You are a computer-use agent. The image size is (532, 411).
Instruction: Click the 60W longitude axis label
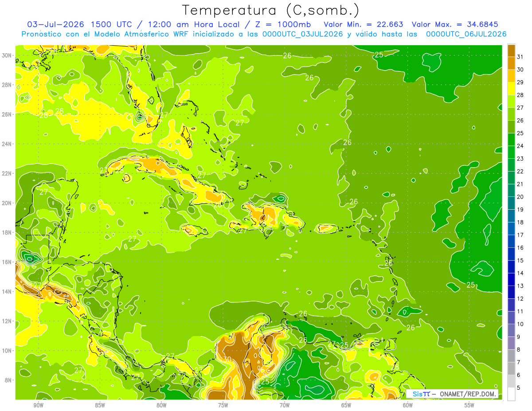[408, 405]
